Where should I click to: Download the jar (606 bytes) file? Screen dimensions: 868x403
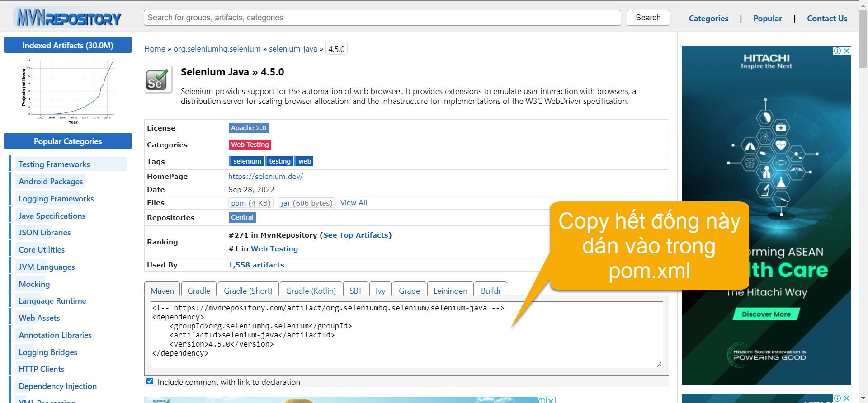pyautogui.click(x=307, y=203)
